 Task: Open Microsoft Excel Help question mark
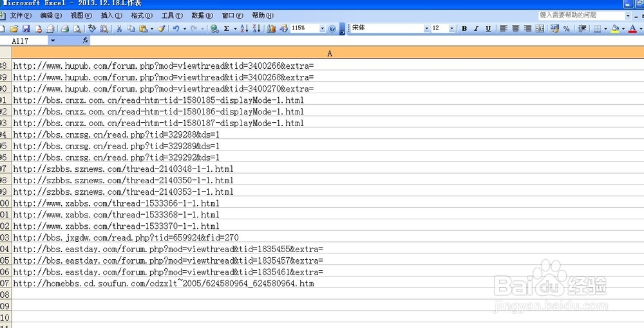pos(332,29)
